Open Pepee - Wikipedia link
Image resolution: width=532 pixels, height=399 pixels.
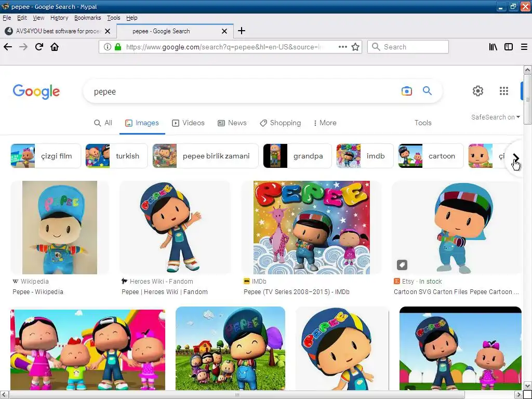38,292
